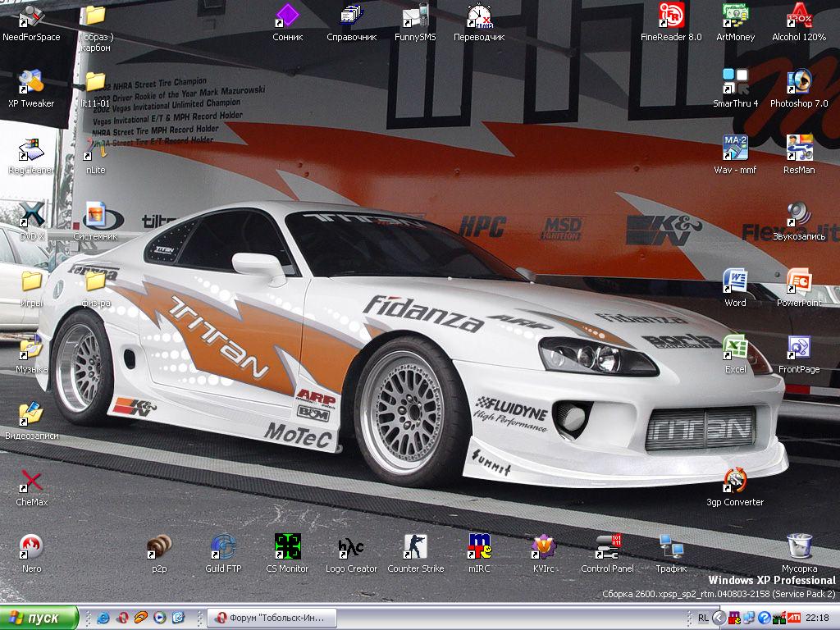The width and height of the screenshot is (840, 630).
Task: Open PowerPoint desktop shortcut
Action: pyautogui.click(x=799, y=289)
